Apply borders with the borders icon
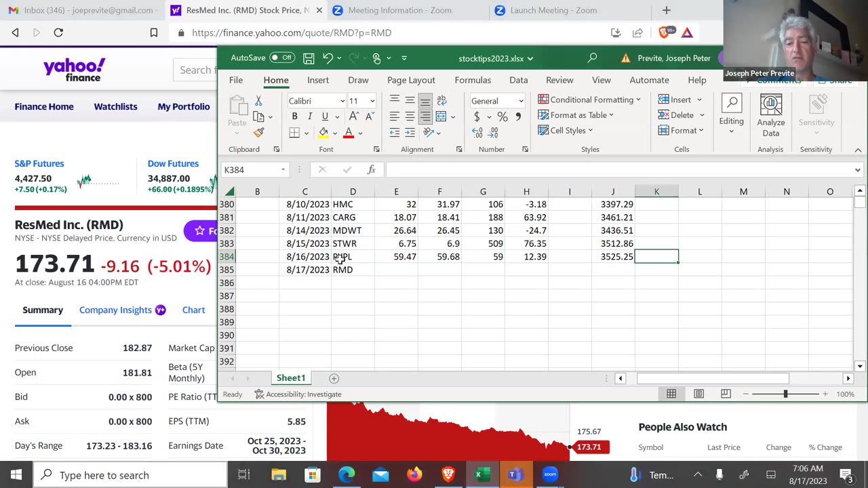868x488 pixels. pos(294,133)
